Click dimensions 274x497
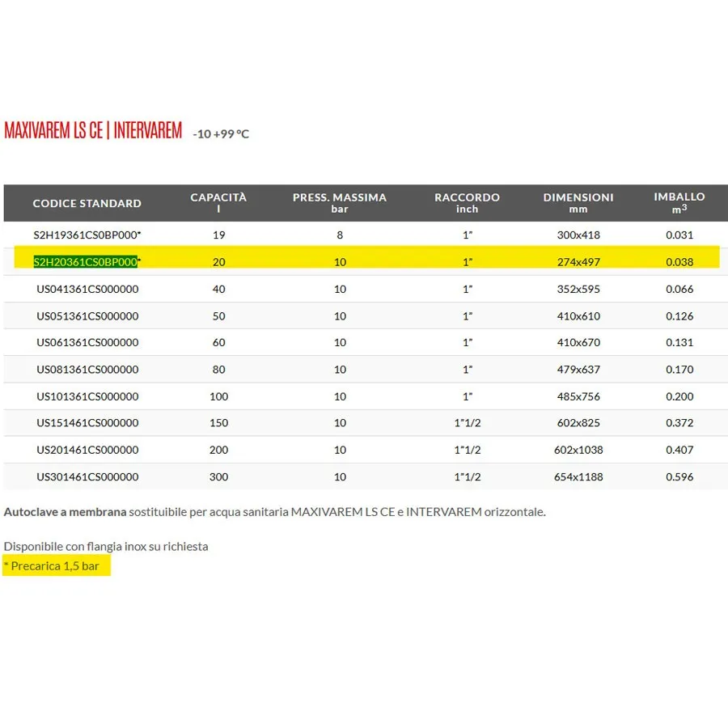The image size is (728, 728). click(578, 262)
